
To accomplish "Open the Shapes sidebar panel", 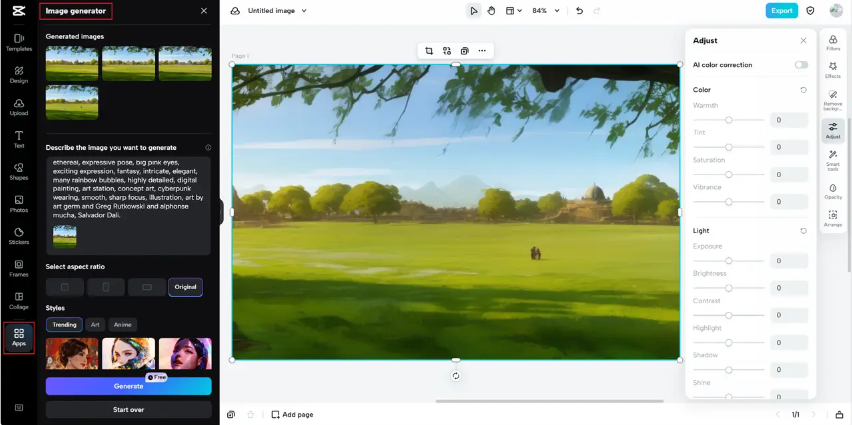I will 18,172.
